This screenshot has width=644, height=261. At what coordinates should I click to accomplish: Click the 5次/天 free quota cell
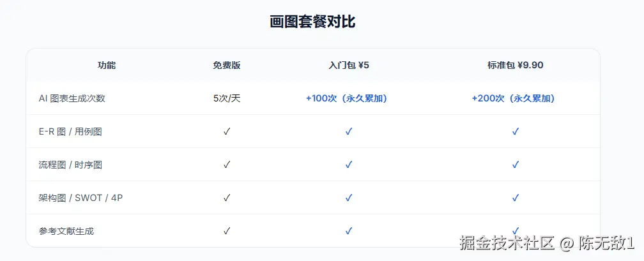227,98
